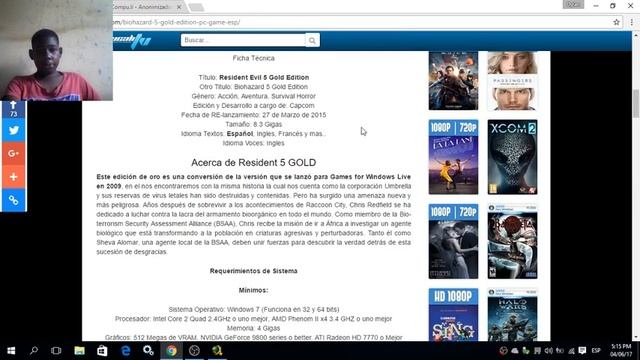The image size is (640, 360).
Task: Select the Anonimizar browser tab
Action: [x=144, y=7]
